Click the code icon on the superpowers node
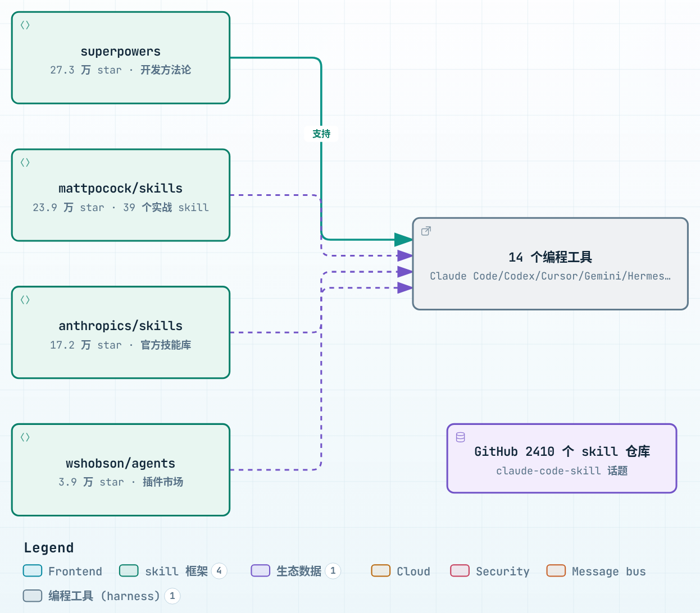Viewport: 700px width, 613px height. (x=25, y=25)
